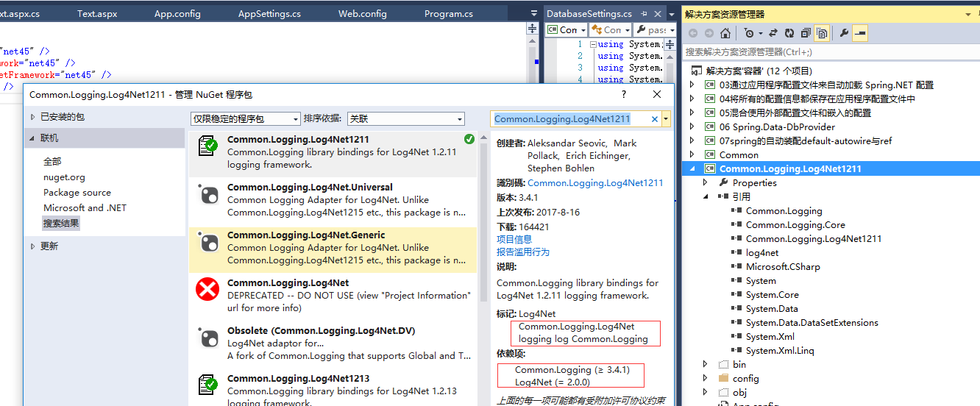Open 排序依据 关联 sort dropdown

pos(406,118)
